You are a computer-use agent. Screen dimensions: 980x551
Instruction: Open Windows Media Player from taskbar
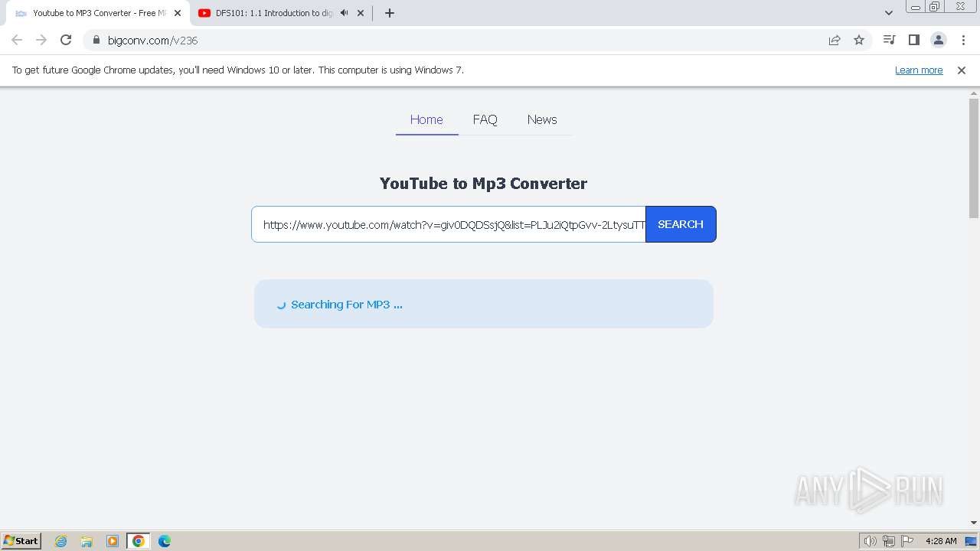click(113, 541)
